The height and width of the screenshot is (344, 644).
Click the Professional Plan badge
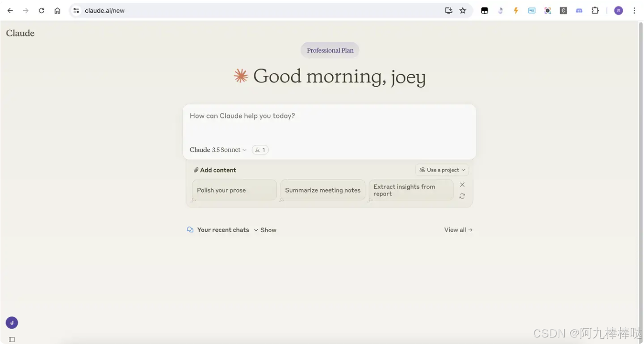pyautogui.click(x=330, y=50)
